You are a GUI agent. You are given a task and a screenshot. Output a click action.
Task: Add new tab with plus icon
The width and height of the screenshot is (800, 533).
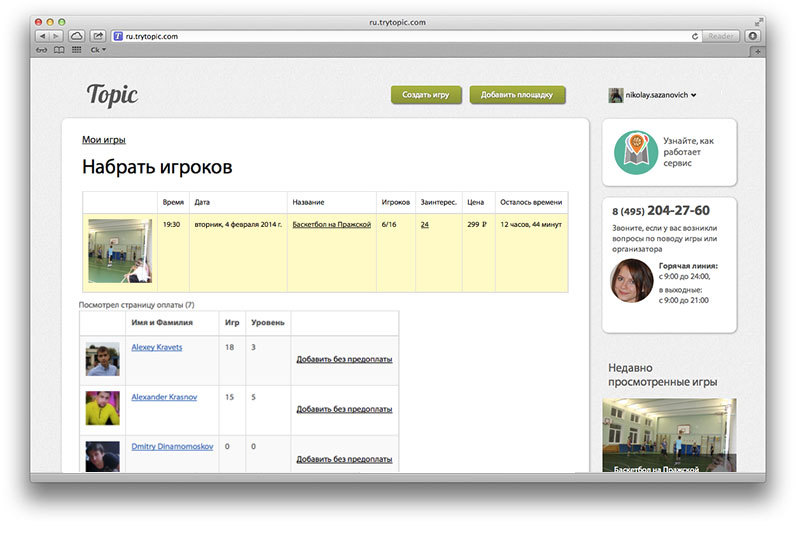pos(758,52)
